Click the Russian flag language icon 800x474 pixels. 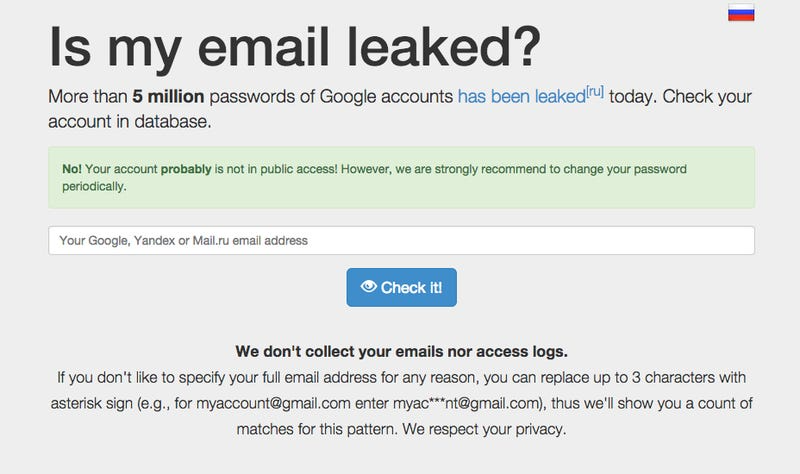pyautogui.click(x=741, y=12)
